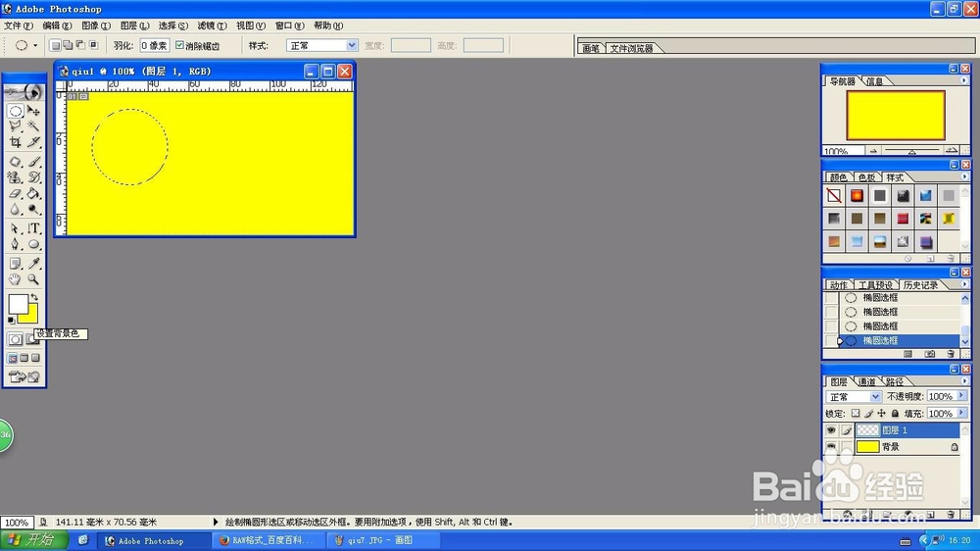Image resolution: width=980 pixels, height=551 pixels.
Task: Choose the Polygonal Lasso tool
Action: point(16,126)
